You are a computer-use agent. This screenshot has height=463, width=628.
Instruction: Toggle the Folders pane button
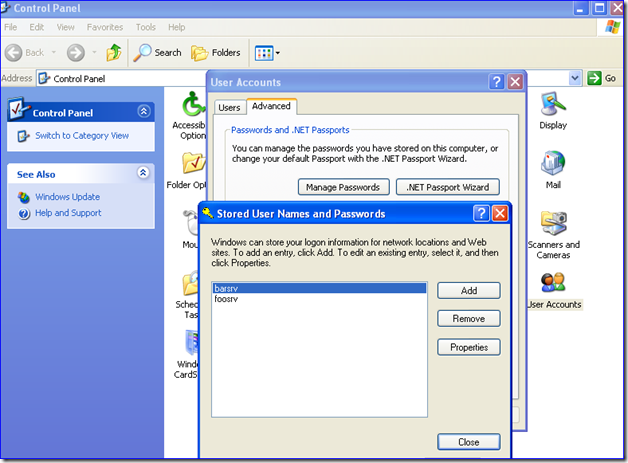(x=216, y=52)
